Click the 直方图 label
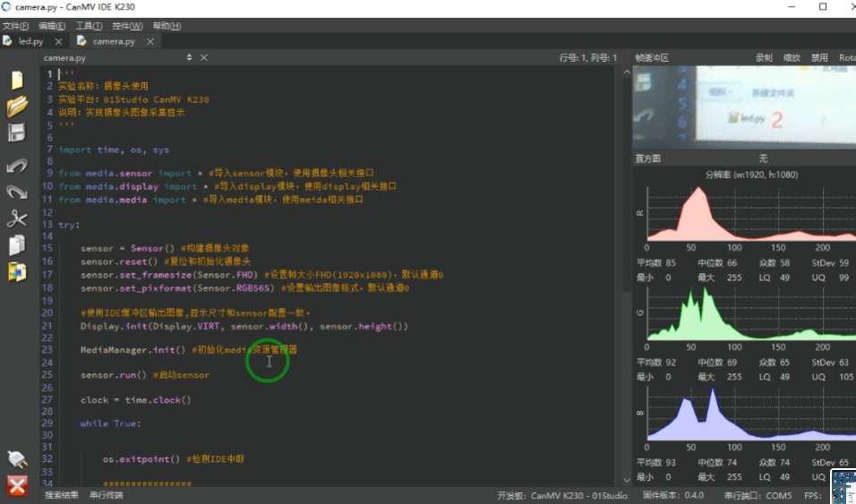856x504 pixels. [x=648, y=158]
